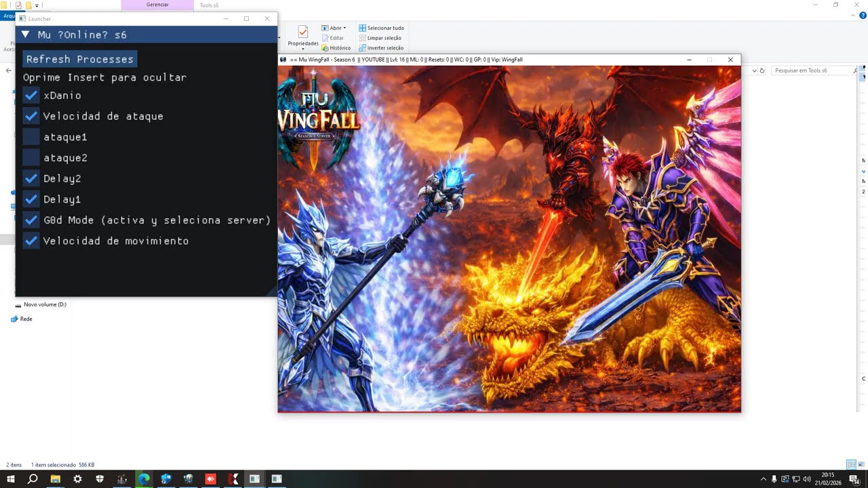Open File Explorer from the taskbar

(55, 479)
